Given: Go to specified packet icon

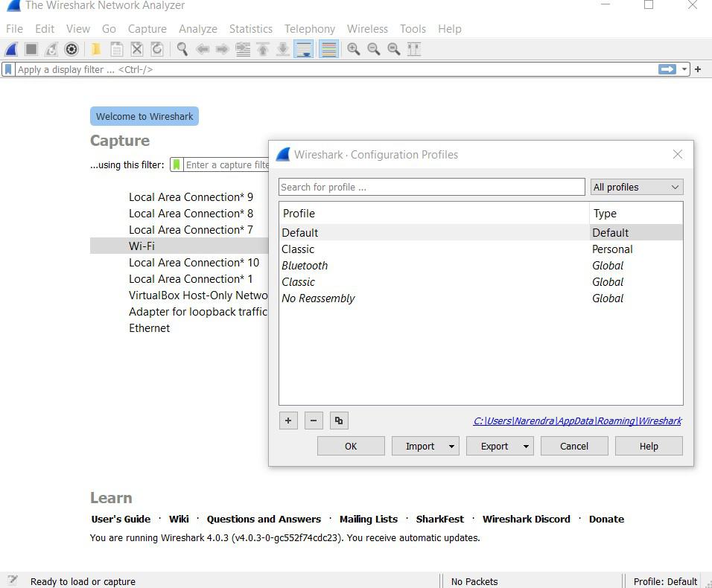Looking at the screenshot, I should point(243,49).
